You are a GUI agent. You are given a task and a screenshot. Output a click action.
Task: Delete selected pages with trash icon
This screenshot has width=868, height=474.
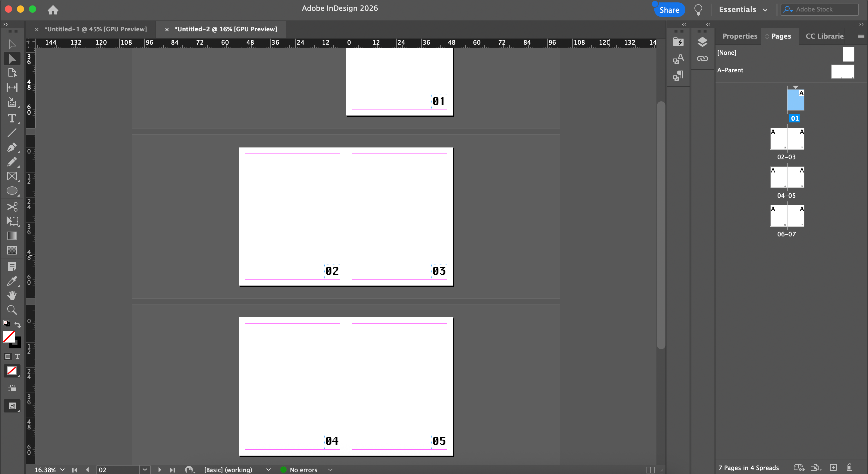pyautogui.click(x=850, y=467)
